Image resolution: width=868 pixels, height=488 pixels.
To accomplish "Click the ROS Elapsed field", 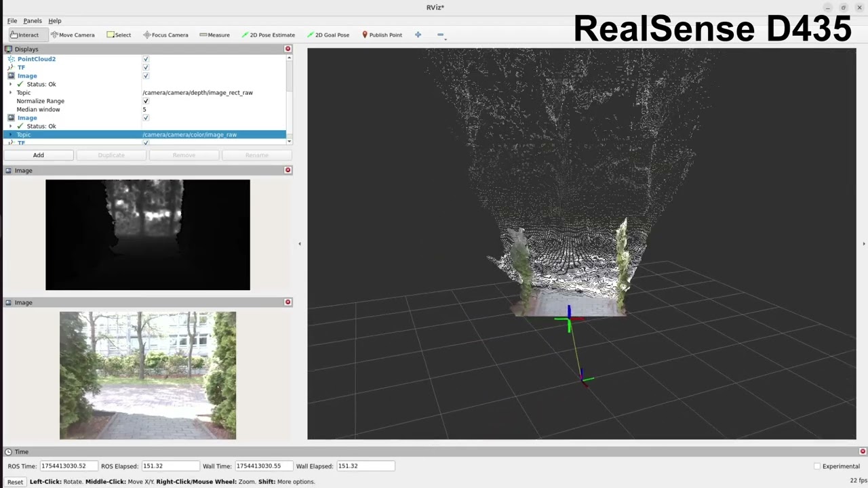I will 170,466.
